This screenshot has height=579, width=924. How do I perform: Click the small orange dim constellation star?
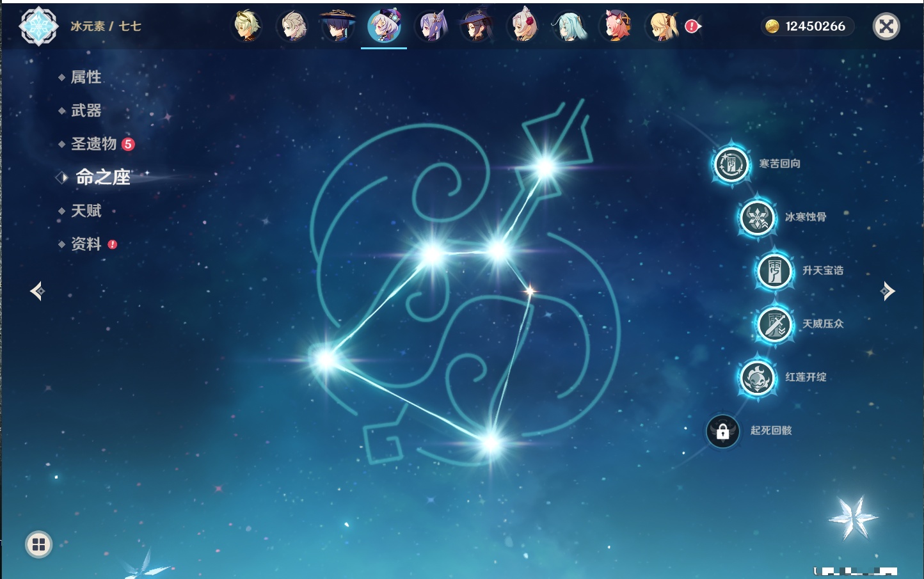click(530, 291)
